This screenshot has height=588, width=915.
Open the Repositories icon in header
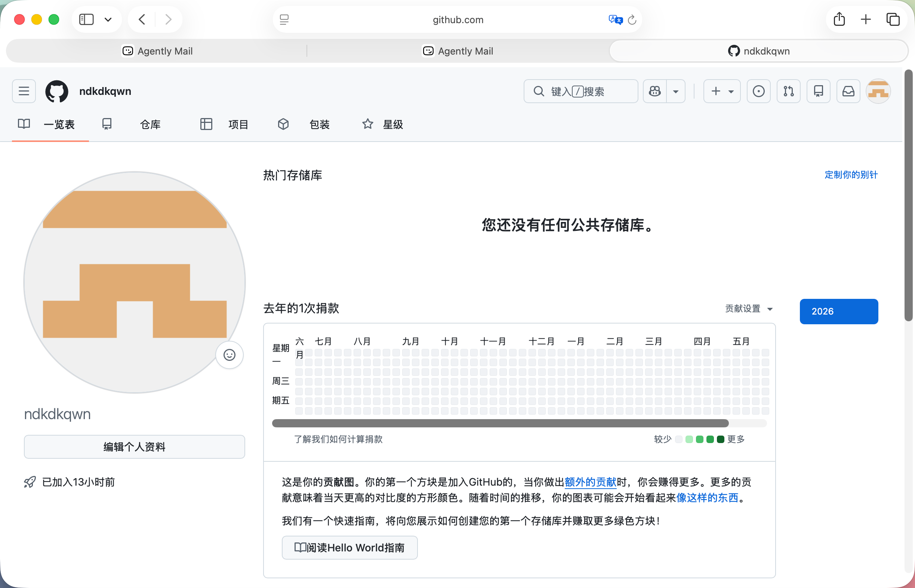(x=818, y=91)
